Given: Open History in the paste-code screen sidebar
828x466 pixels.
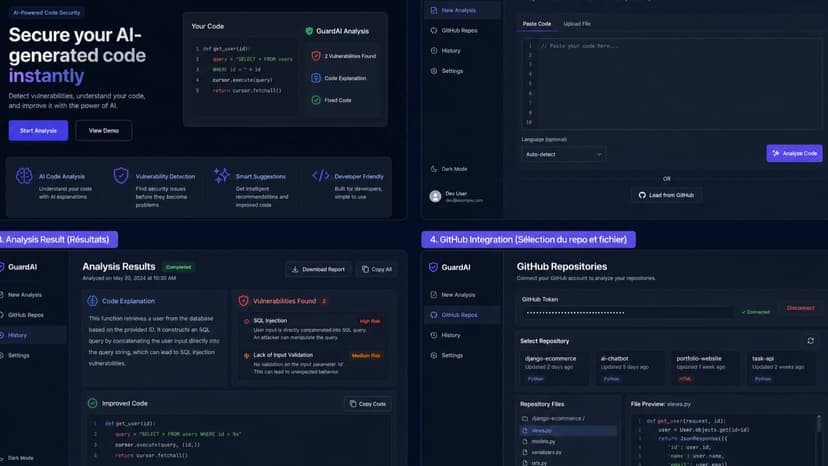Looking at the screenshot, I should tap(462, 51).
